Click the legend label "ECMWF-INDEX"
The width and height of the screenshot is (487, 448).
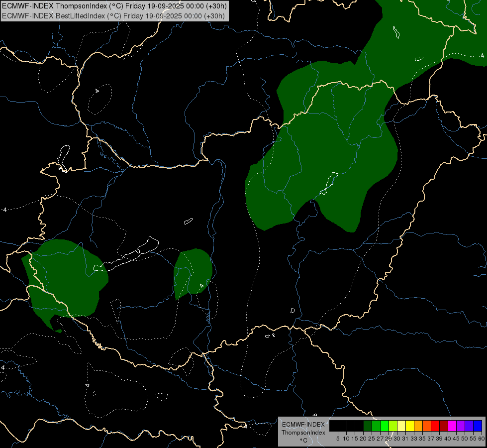tap(303, 425)
